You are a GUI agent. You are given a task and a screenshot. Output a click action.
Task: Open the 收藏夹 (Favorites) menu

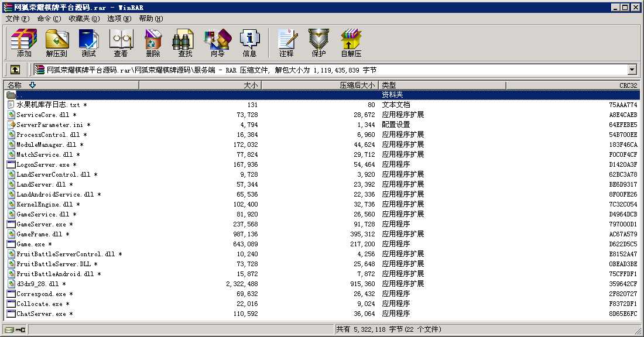pos(84,19)
